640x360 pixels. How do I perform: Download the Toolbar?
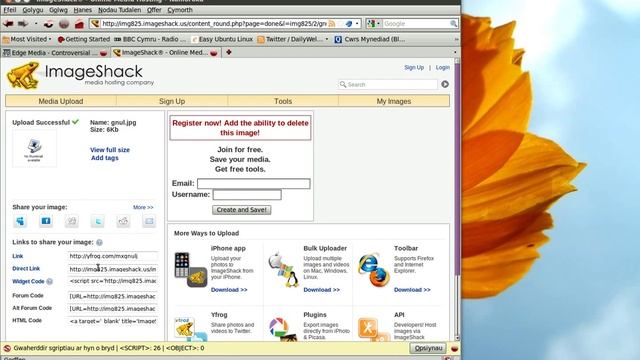412,290
